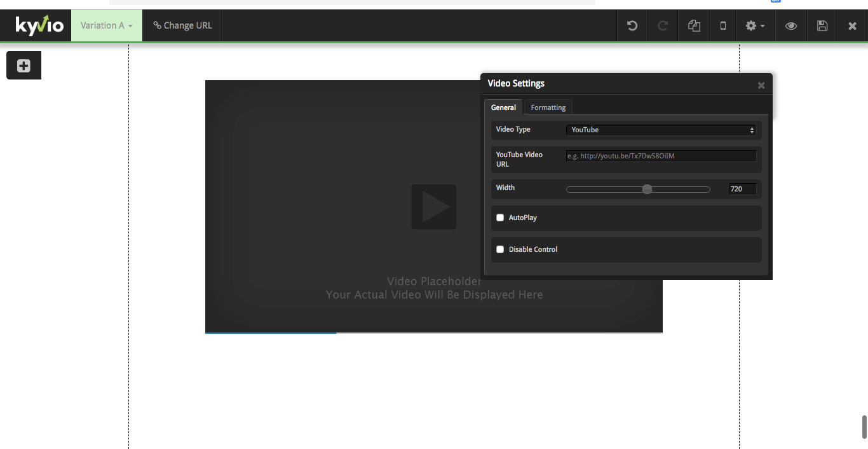Image resolution: width=868 pixels, height=449 pixels.
Task: Open the gear settings dropdown
Action: [x=755, y=25]
